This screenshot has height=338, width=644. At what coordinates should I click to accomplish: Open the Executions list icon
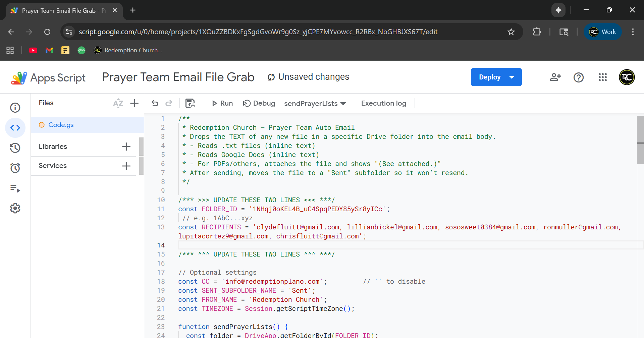(x=15, y=188)
